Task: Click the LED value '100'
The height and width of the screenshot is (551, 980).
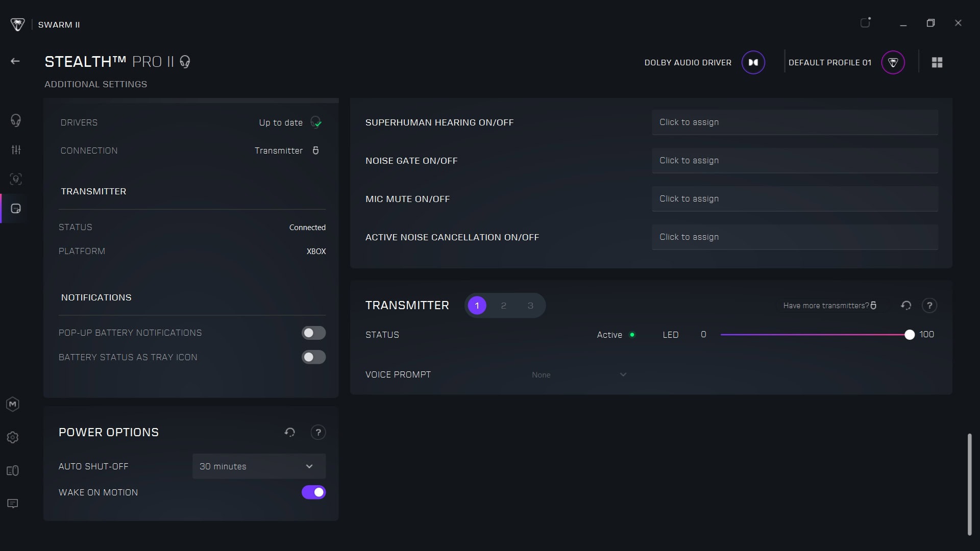Action: (x=926, y=335)
